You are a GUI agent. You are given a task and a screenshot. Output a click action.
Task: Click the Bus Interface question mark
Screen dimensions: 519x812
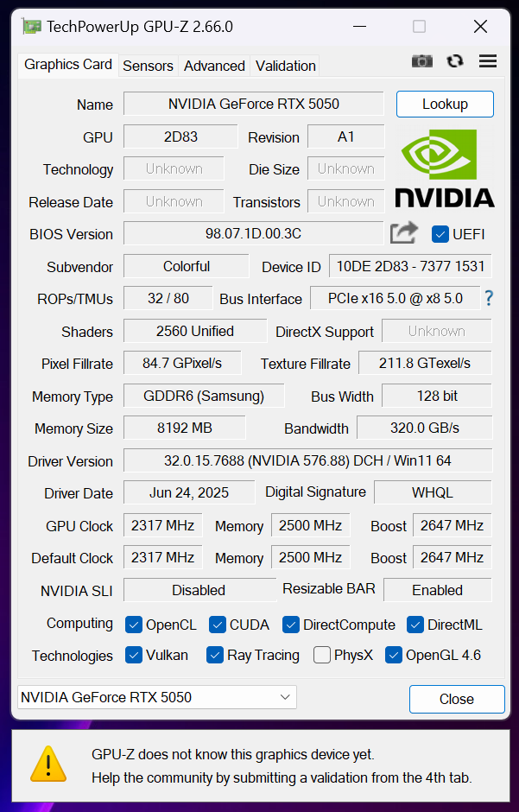coord(489,298)
